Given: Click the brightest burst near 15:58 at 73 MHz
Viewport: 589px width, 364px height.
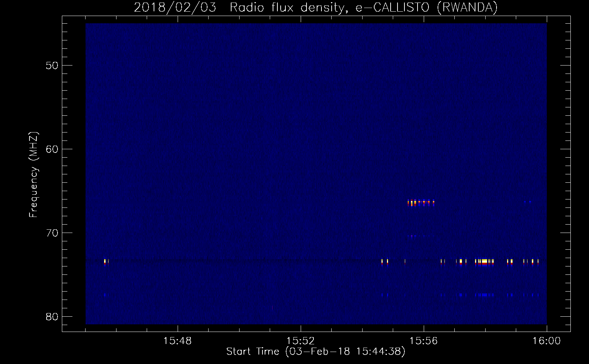Looking at the screenshot, I should tap(484, 261).
